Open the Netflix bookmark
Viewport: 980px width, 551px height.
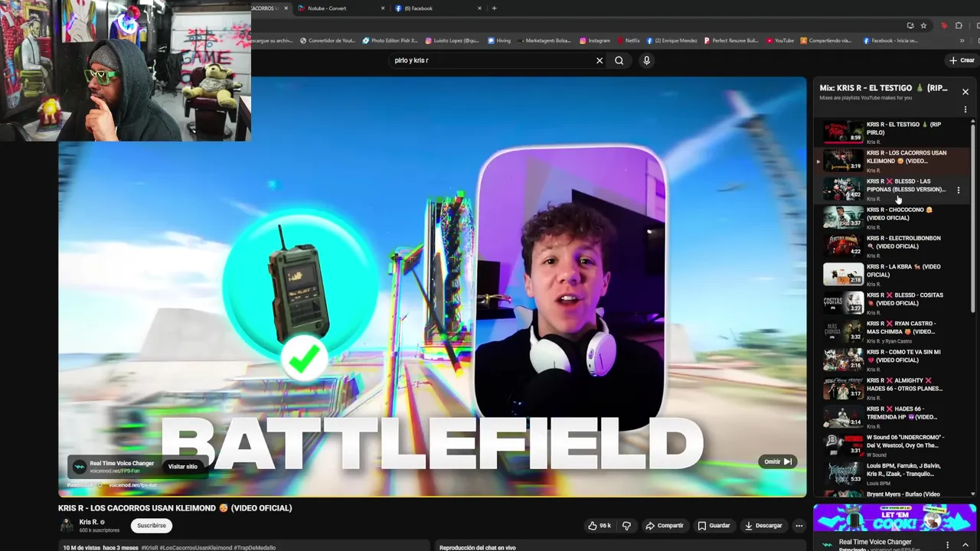click(x=628, y=41)
